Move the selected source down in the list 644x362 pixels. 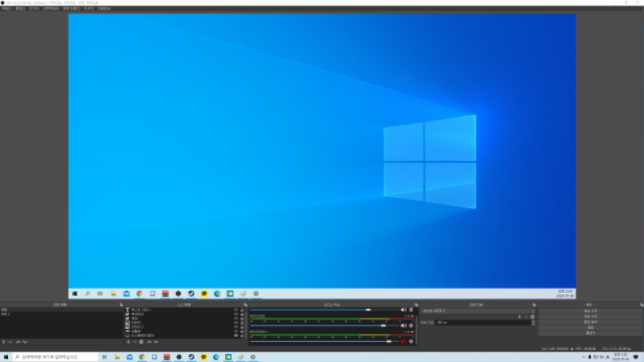156,342
